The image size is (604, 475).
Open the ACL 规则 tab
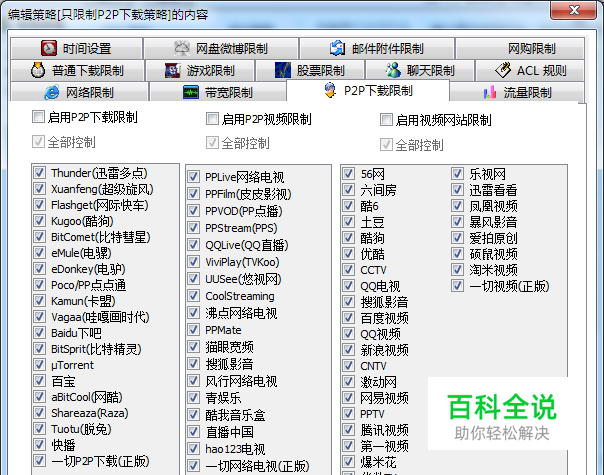click(x=530, y=70)
